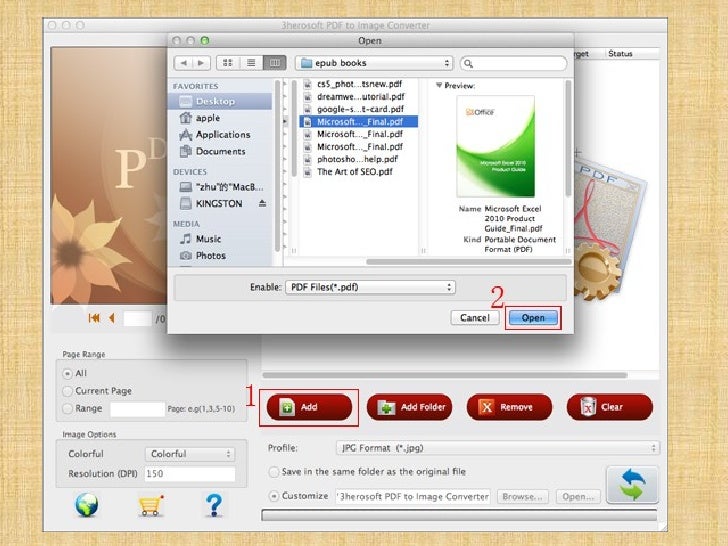Click the Open... output folder button

[578, 496]
